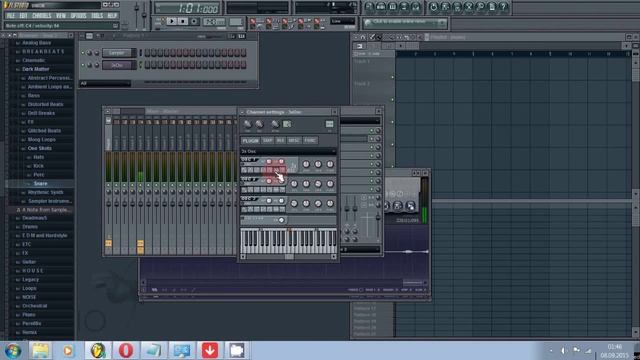Click the preview keyboard scrollbar in Channel settings
This screenshot has height=360, width=640.
[x=288, y=257]
